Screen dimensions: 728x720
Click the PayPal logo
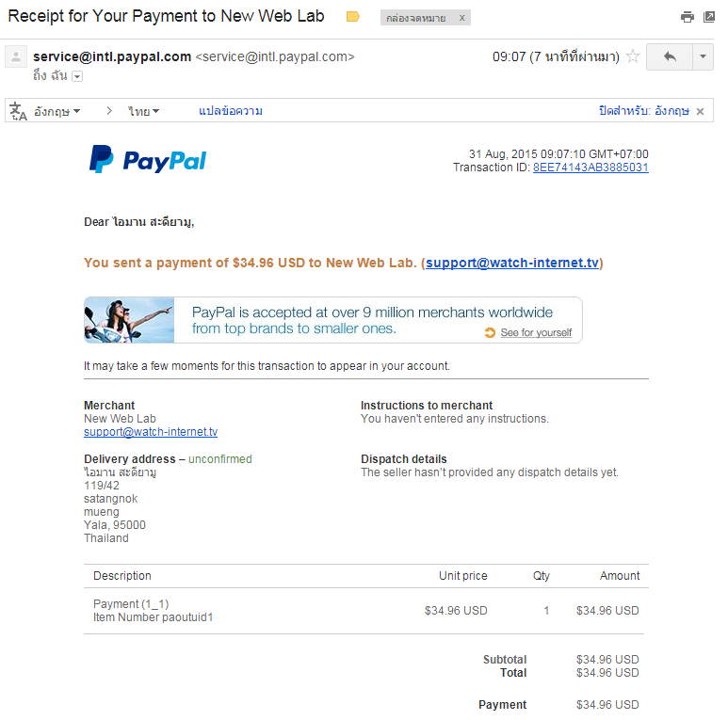click(x=148, y=159)
